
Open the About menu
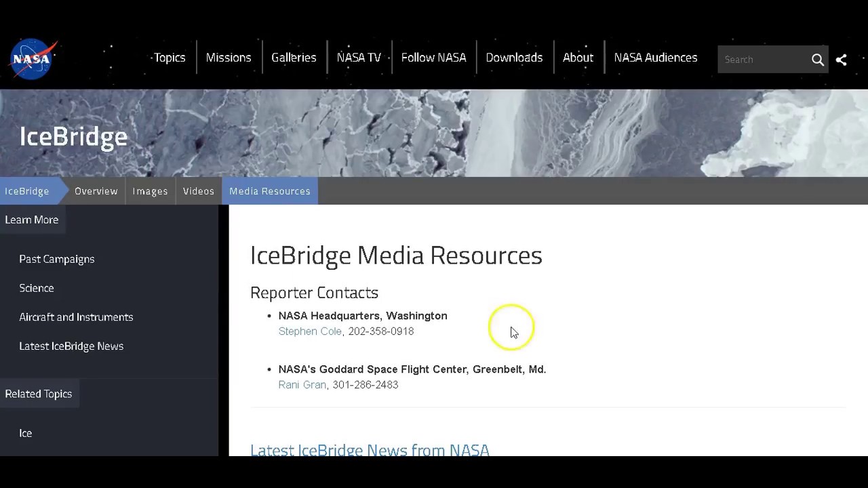click(578, 58)
